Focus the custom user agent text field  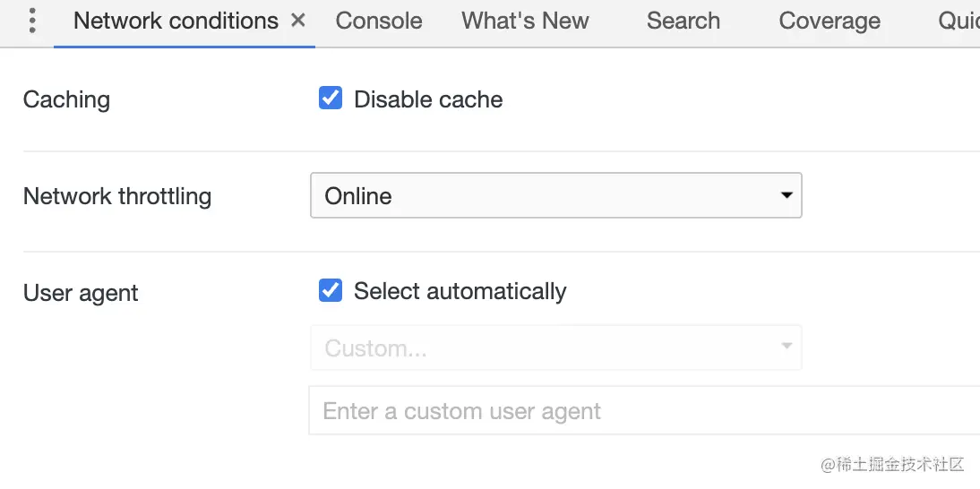click(x=644, y=410)
